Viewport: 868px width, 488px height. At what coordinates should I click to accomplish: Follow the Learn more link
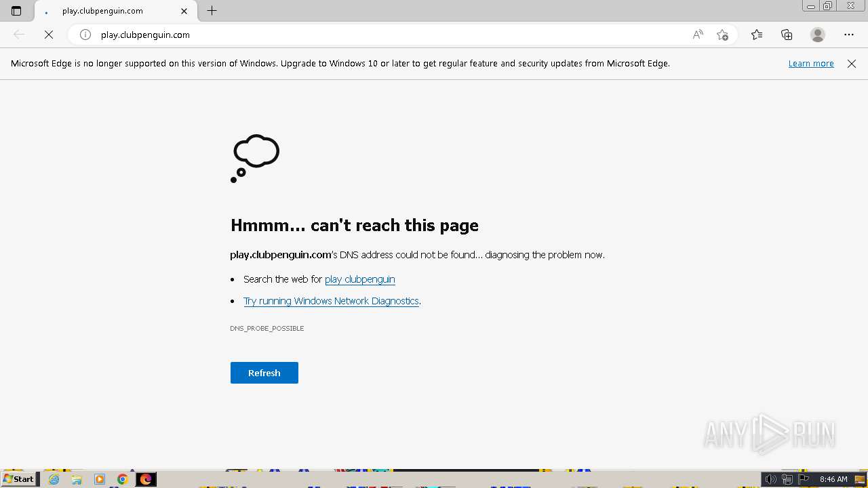click(x=811, y=64)
